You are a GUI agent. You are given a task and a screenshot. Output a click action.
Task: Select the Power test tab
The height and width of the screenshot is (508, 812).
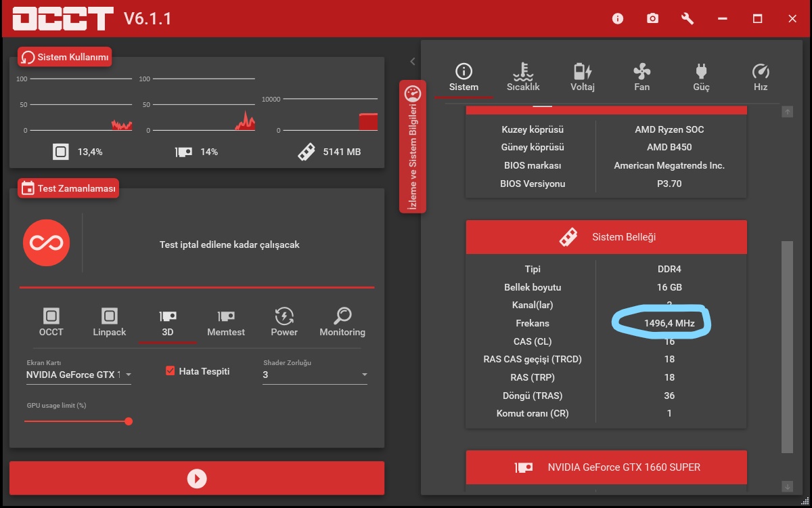click(x=284, y=322)
